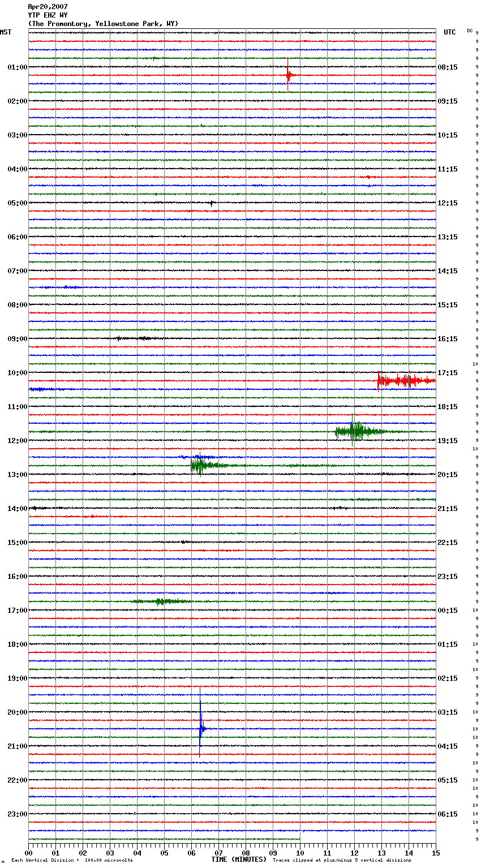Image resolution: width=481 pixels, height=868 pixels.
Task: Click the 08:15 UTC time label
Action: pyautogui.click(x=448, y=67)
